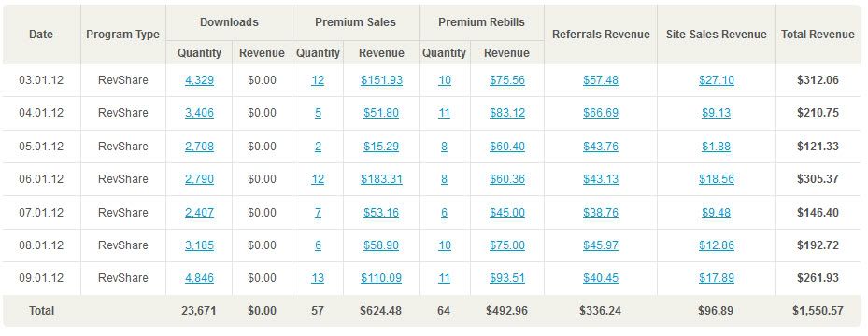Screen dimensions: 868x336
Task: Select the $43.13 referrals revenue link
Action: tap(601, 179)
